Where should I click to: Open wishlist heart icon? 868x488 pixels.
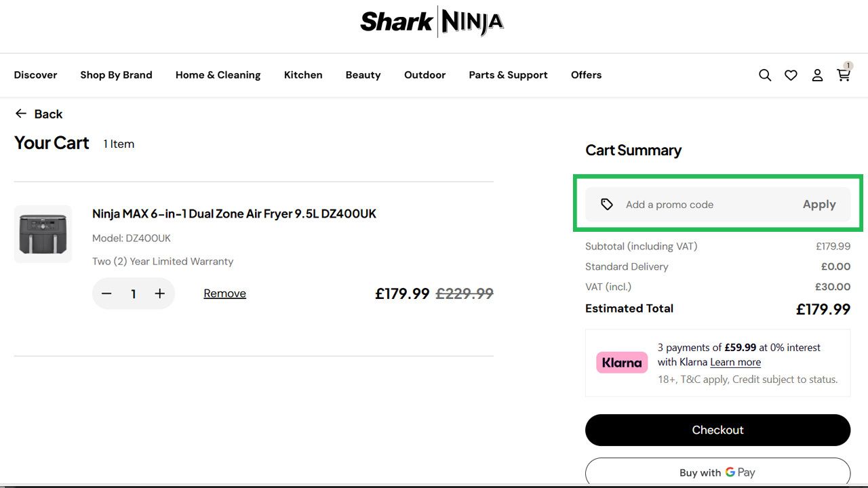tap(791, 75)
